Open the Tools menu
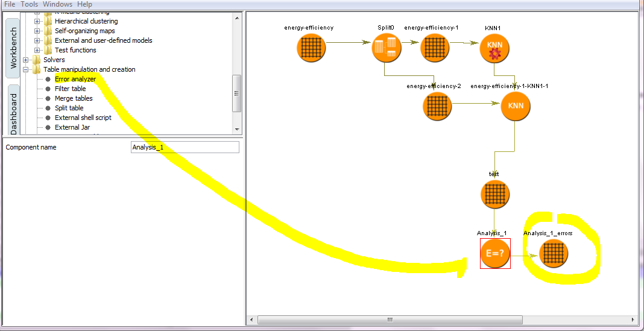The width and height of the screenshot is (644, 331). [29, 4]
